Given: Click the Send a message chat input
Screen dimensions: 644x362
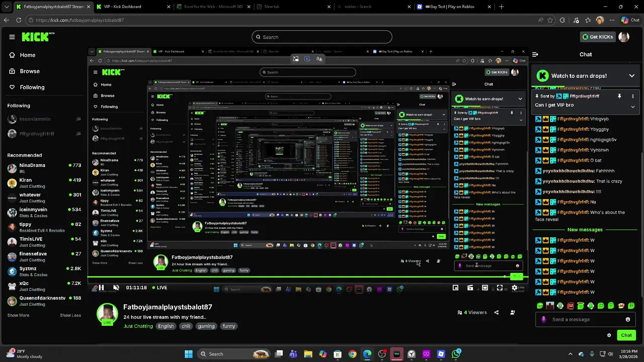Looking at the screenshot, I should tap(586, 319).
